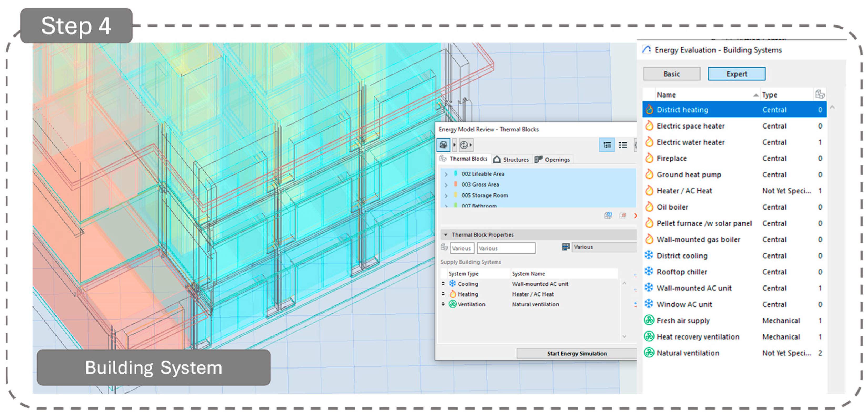Expand the 002 Lifeable Area block
This screenshot has width=868, height=419.
[446, 174]
